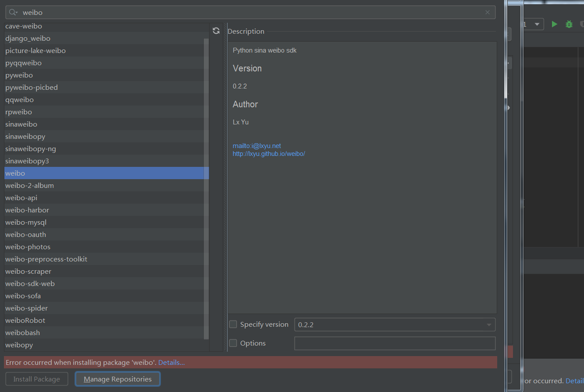Select weibo-oauth package
This screenshot has height=392, width=584.
[107, 234]
